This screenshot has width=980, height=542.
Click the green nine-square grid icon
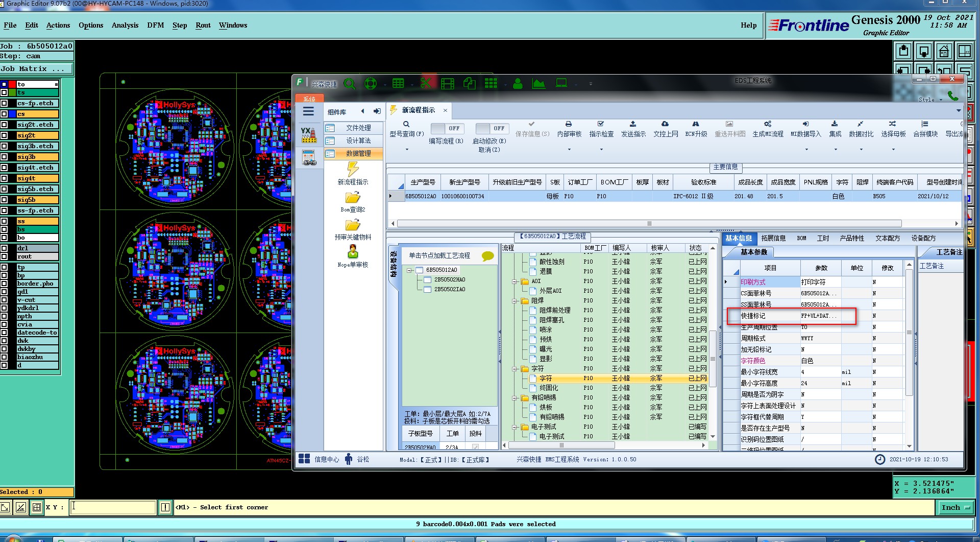pyautogui.click(x=491, y=83)
